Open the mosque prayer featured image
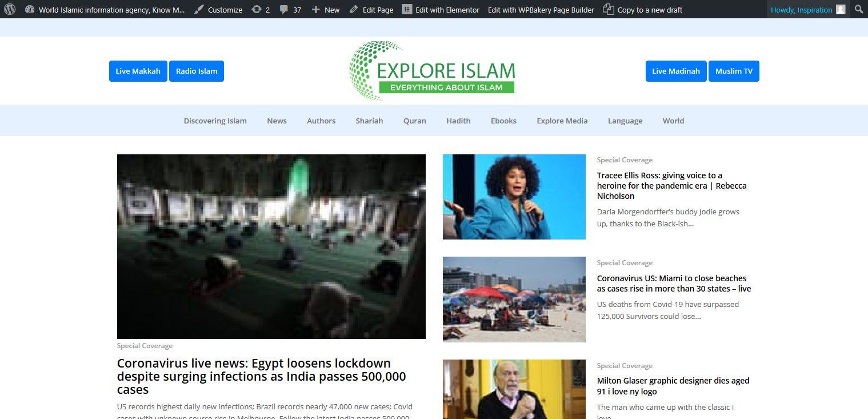Viewport: 868px width, 419px height. (x=271, y=246)
